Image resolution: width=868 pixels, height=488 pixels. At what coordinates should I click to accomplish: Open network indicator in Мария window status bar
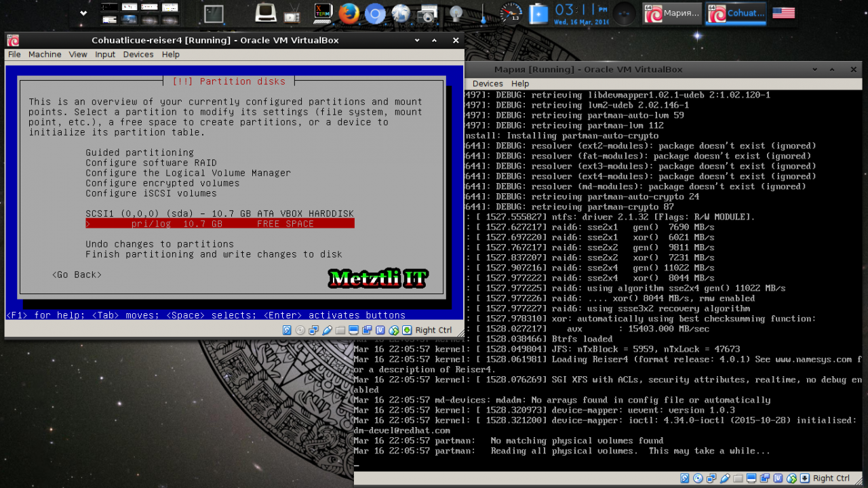711,478
